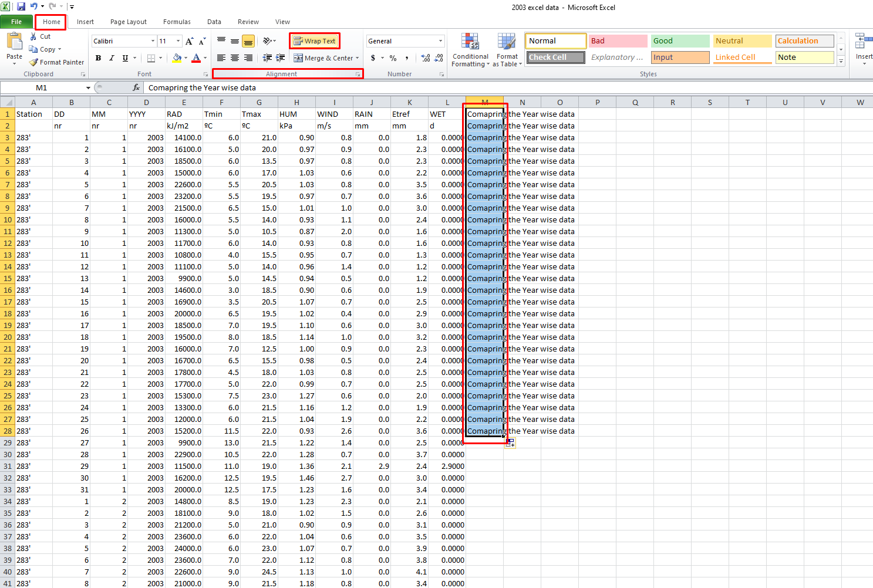Viewport: 873px width, 588px height.
Task: Open Conditional Formatting options
Action: pyautogui.click(x=470, y=50)
